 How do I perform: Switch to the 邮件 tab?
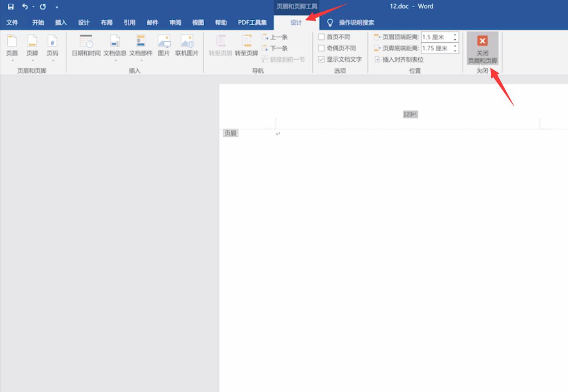pyautogui.click(x=152, y=22)
